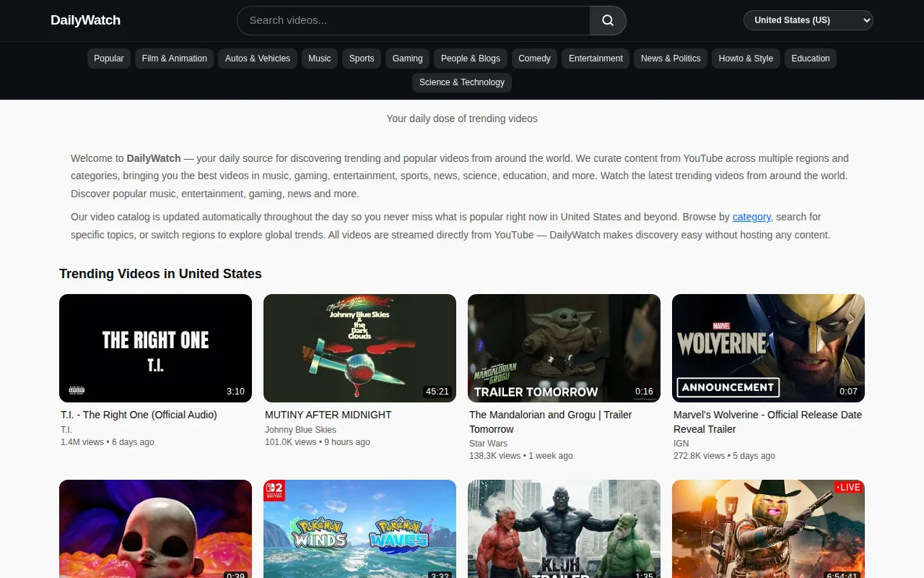Click the MUTINY AFTER MIDNIGHT title
Image resolution: width=924 pixels, height=578 pixels.
coord(328,415)
